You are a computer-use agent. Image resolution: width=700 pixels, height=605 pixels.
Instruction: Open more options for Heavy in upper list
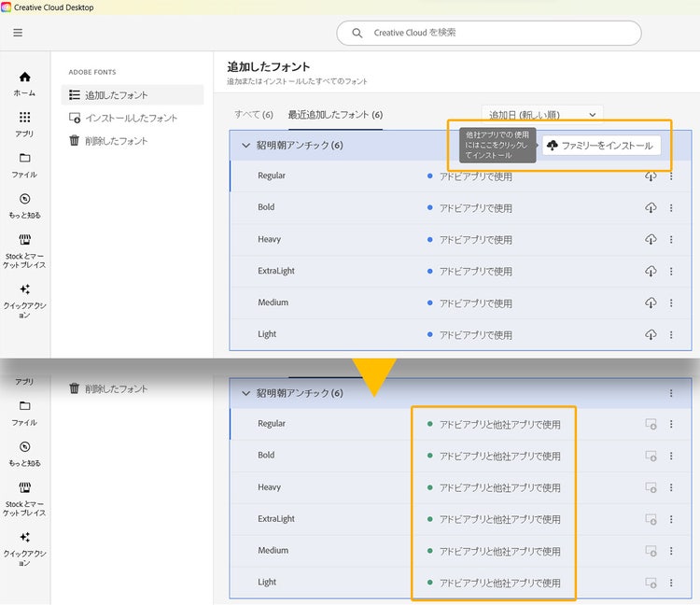671,239
